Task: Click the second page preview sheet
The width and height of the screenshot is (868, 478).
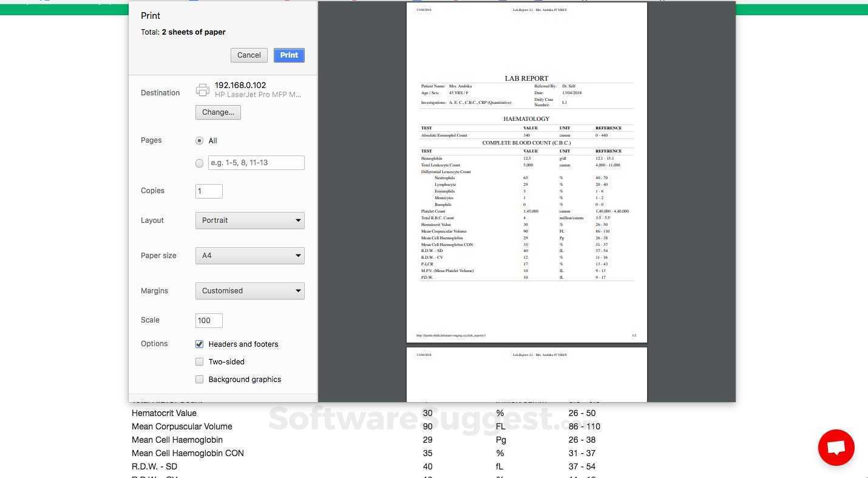Action: (x=526, y=375)
